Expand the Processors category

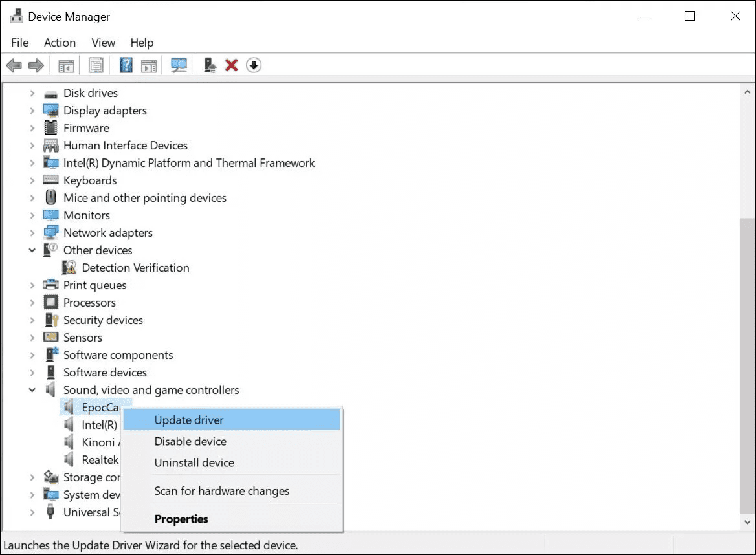(x=32, y=303)
